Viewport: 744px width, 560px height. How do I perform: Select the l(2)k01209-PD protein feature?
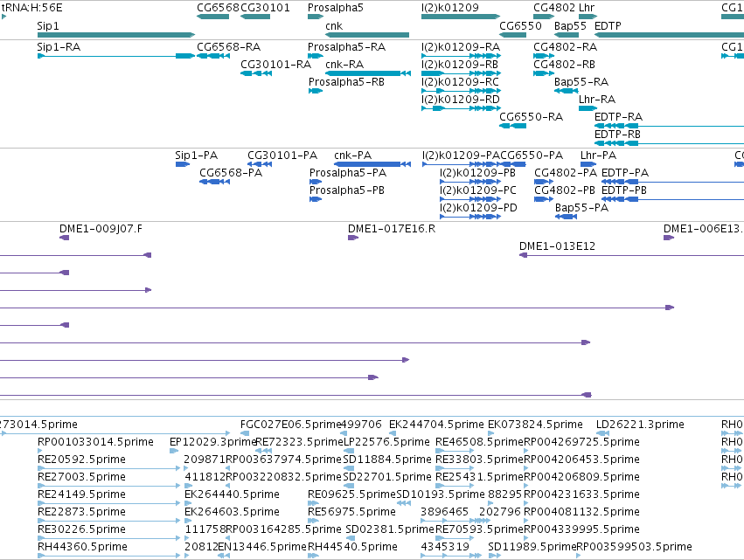470,218
